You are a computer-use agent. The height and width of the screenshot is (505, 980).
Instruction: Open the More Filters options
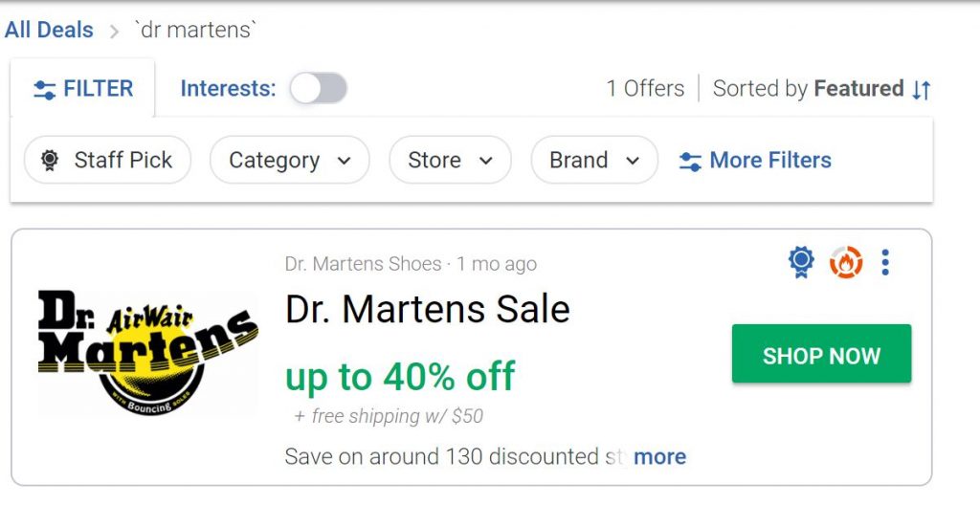(769, 160)
